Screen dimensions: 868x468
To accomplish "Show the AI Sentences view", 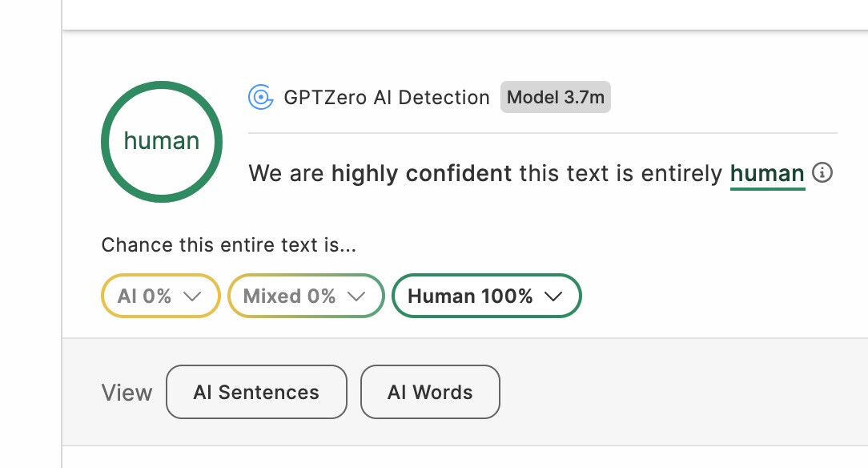I will (x=256, y=392).
